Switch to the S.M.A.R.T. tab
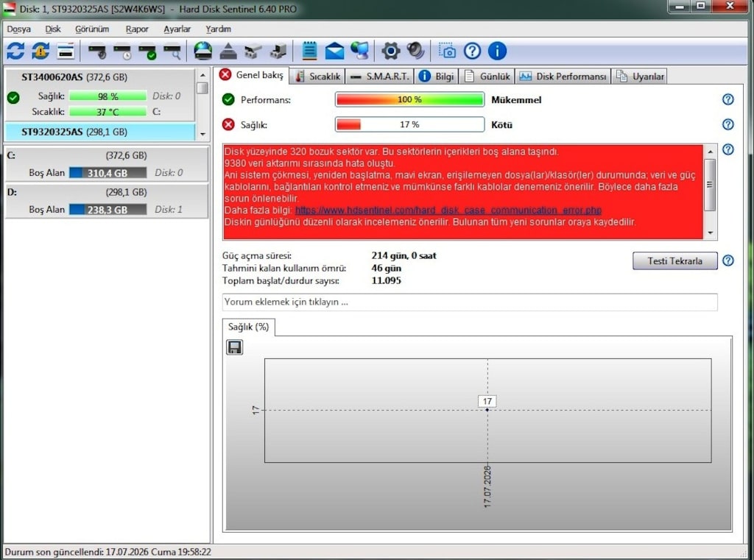Screen dimensions: 754x560 (379, 77)
